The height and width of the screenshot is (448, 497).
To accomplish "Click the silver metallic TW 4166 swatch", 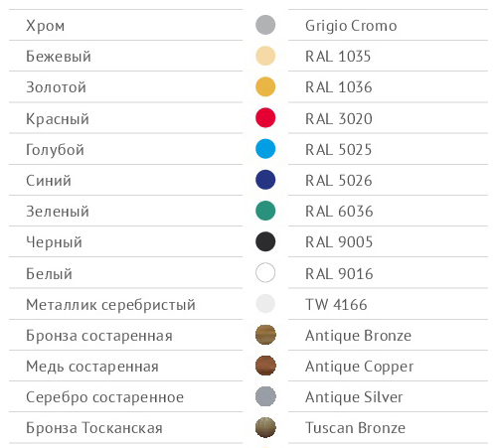I will click(265, 304).
